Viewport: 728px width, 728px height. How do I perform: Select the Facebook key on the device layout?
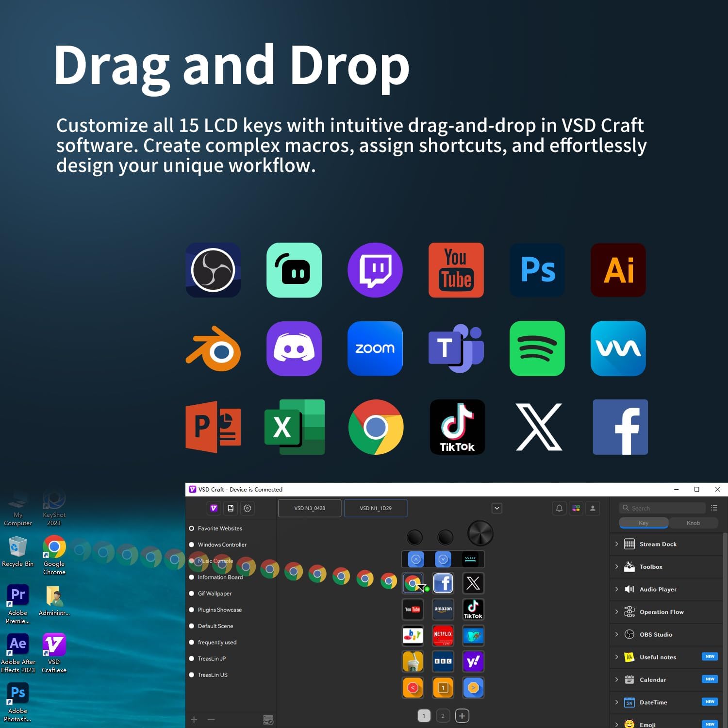[x=443, y=583]
